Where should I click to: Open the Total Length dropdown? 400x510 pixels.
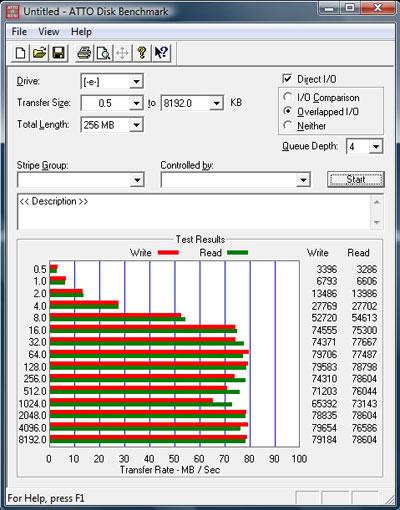click(136, 125)
